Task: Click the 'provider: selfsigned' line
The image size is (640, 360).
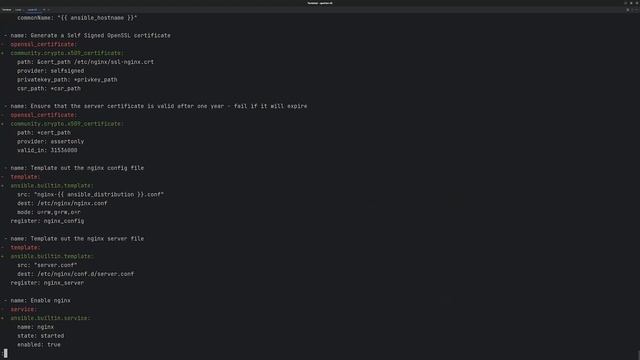Action: pyautogui.click(x=50, y=71)
